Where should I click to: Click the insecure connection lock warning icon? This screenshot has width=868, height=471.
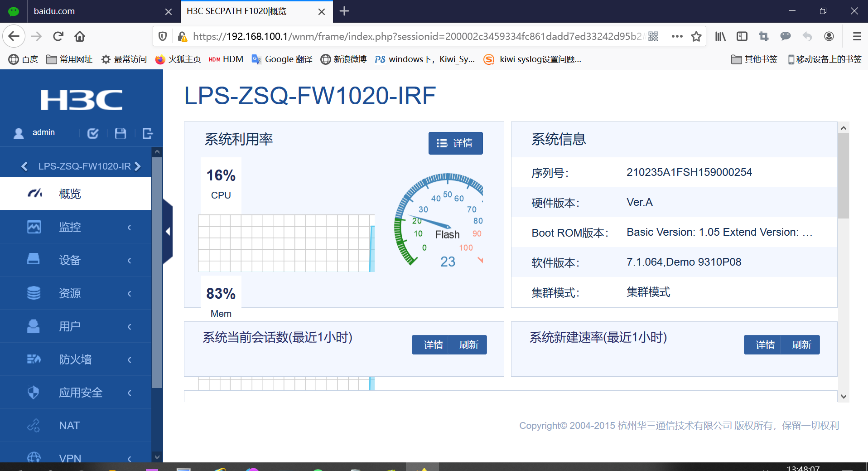pyautogui.click(x=182, y=36)
